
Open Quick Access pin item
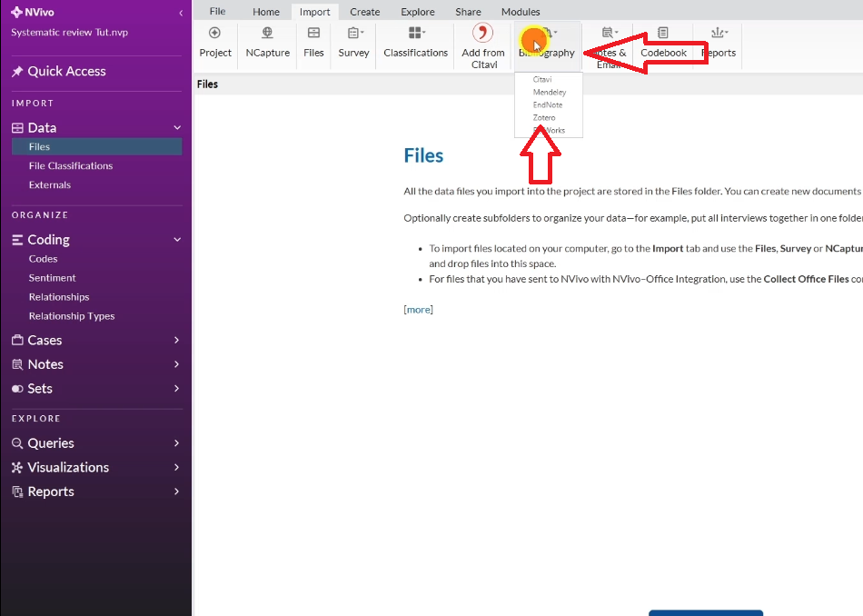(58, 71)
